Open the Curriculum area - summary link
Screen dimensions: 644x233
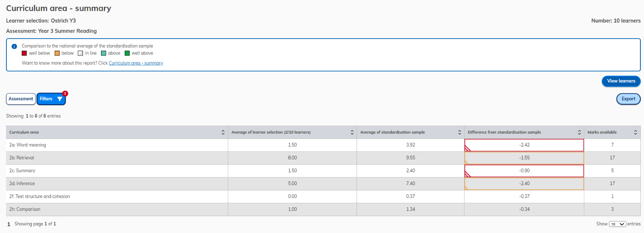click(136, 63)
